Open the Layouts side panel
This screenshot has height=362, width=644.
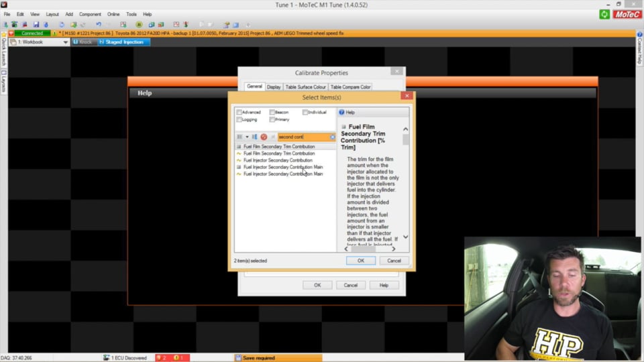4,81
